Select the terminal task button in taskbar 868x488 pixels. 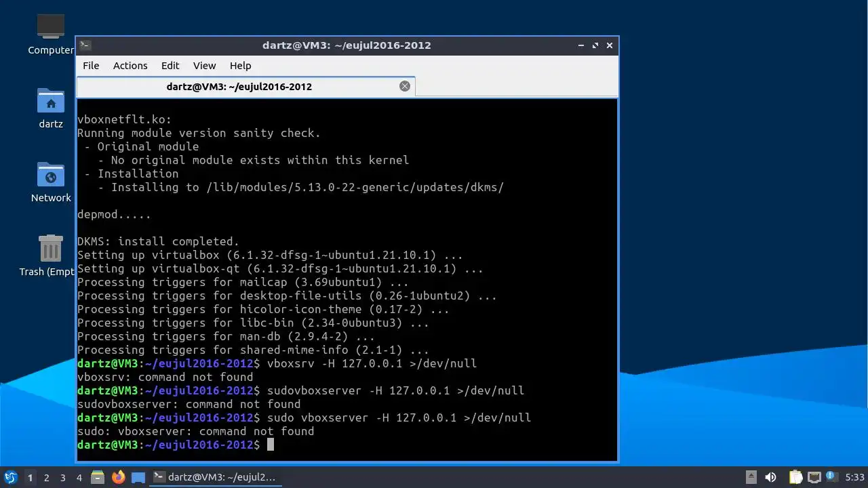point(215,477)
